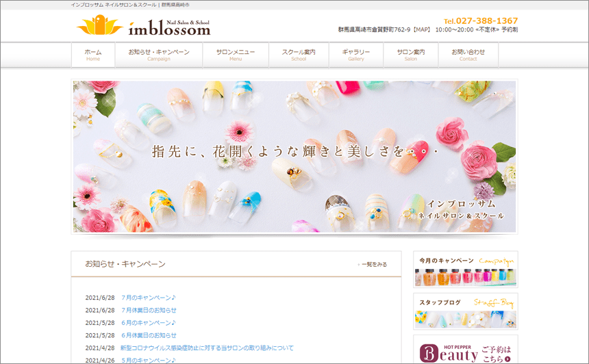Click the お知らせ・キャンペーン section heading
The width and height of the screenshot is (589, 364).
click(x=125, y=264)
